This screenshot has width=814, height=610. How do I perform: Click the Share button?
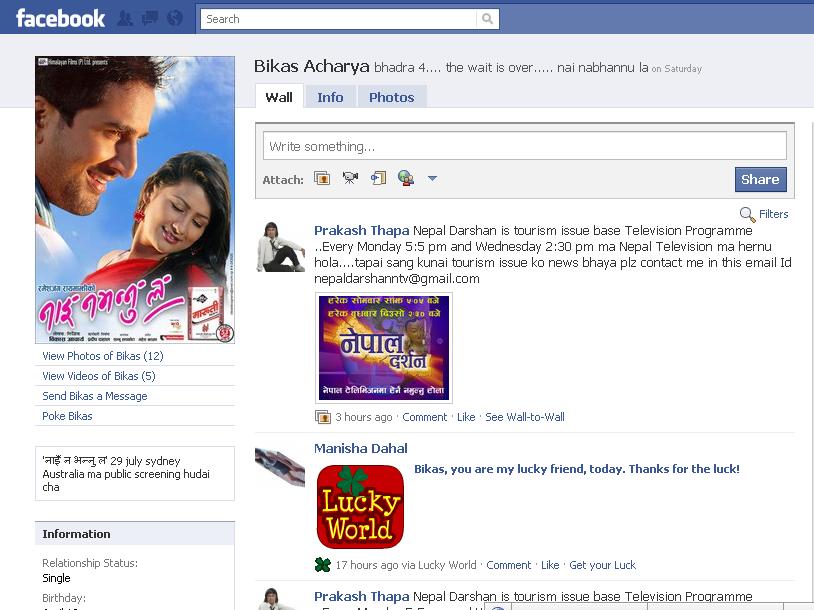point(761,180)
